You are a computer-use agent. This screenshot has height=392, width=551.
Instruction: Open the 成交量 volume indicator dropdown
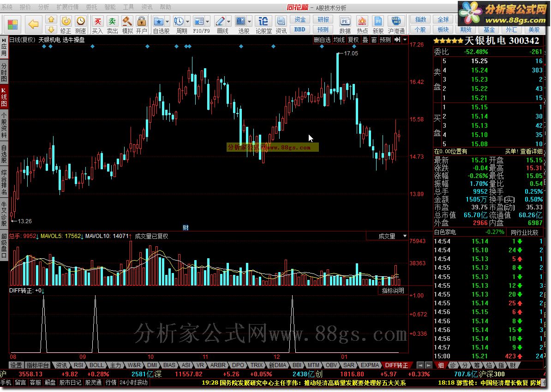click(405, 236)
